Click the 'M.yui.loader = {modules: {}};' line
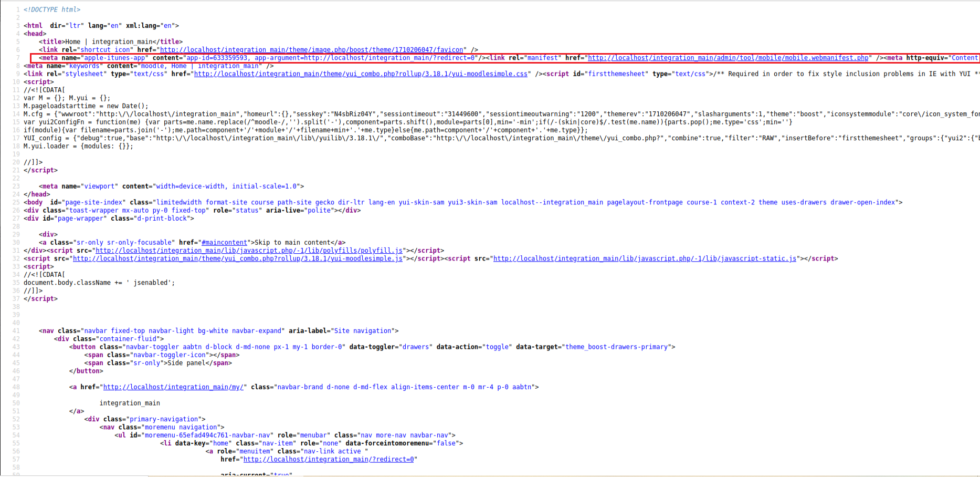 tap(79, 146)
